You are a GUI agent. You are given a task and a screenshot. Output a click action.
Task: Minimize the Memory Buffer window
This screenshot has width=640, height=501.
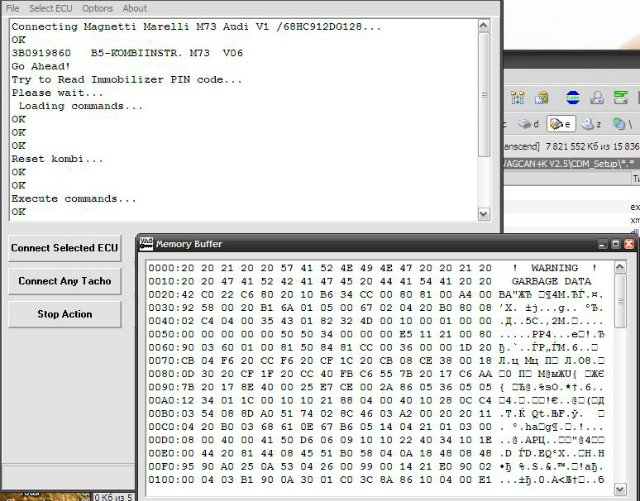[x=603, y=244]
